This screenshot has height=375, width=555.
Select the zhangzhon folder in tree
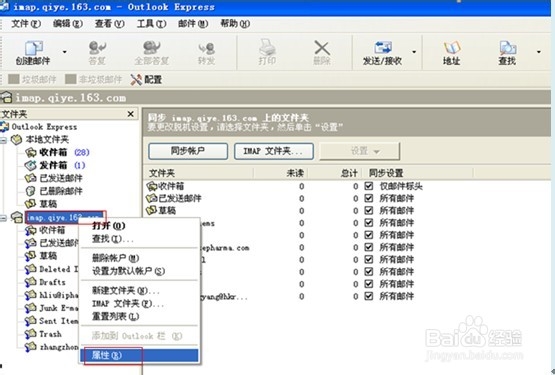click(52, 347)
